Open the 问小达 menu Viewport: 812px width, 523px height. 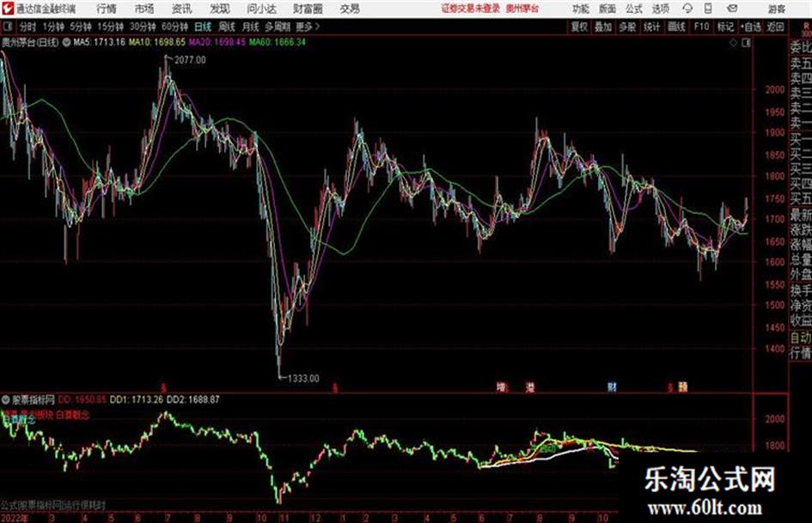coord(261,9)
